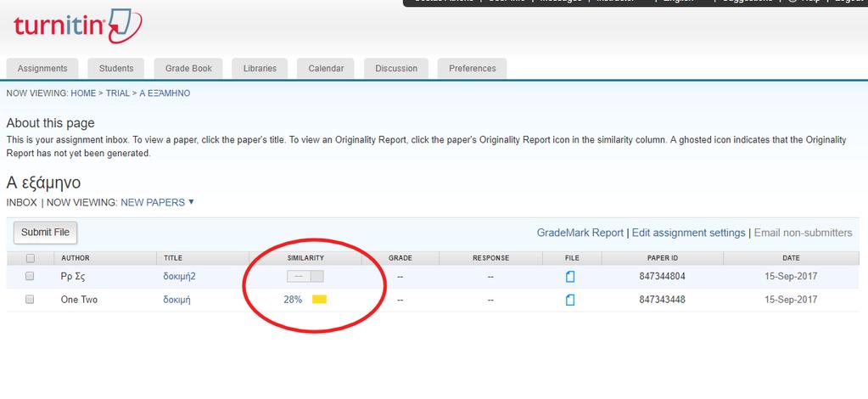Toggle the select-all checkbox in table header

point(30,258)
